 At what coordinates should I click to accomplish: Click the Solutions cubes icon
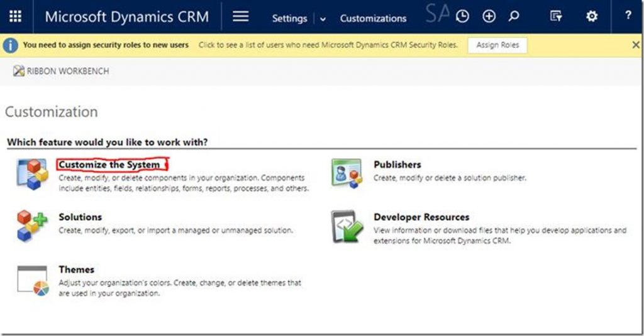32,226
